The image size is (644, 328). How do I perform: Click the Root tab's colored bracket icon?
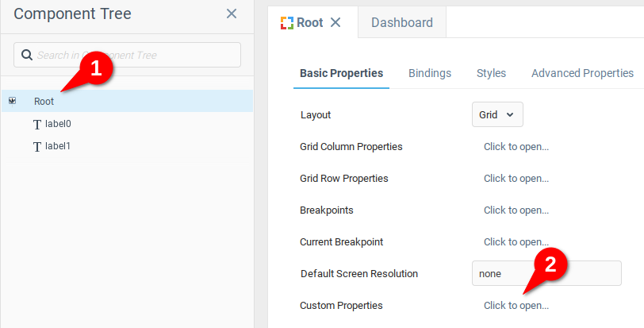coord(286,22)
